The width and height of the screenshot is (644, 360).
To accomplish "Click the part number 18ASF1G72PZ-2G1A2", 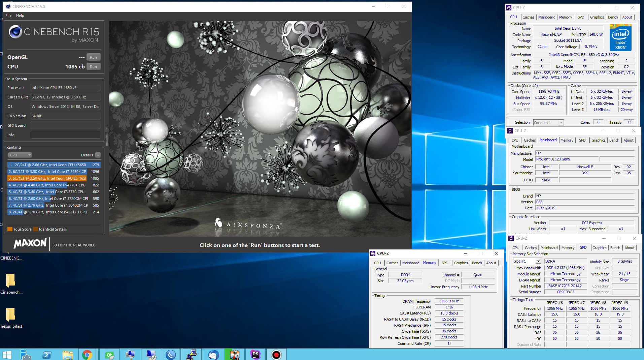I will tap(566, 286).
